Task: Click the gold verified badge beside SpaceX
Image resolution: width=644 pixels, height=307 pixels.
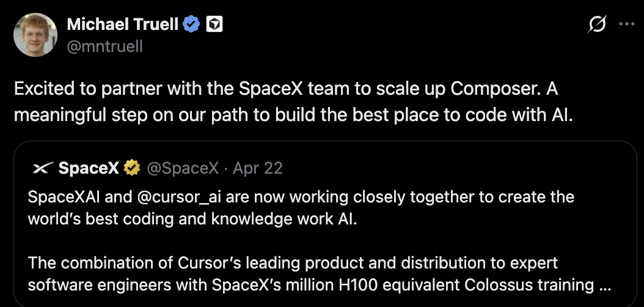Action: 131,168
